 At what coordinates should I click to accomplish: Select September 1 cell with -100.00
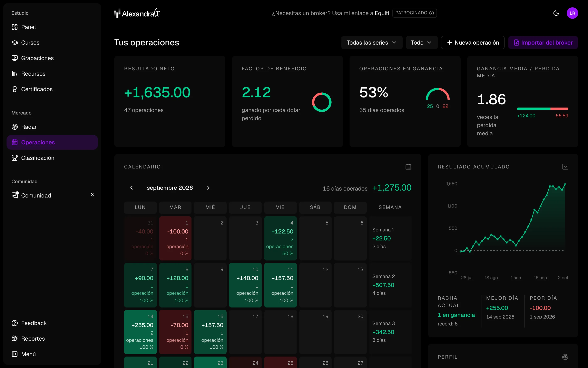click(175, 238)
